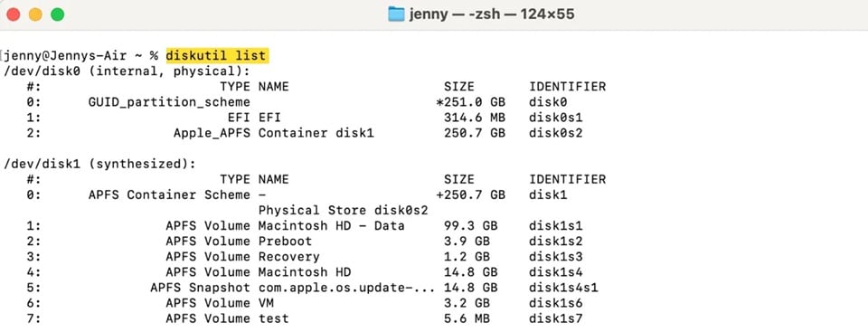
Task: Click the "disk1s1" identifier
Action: coord(556,226)
